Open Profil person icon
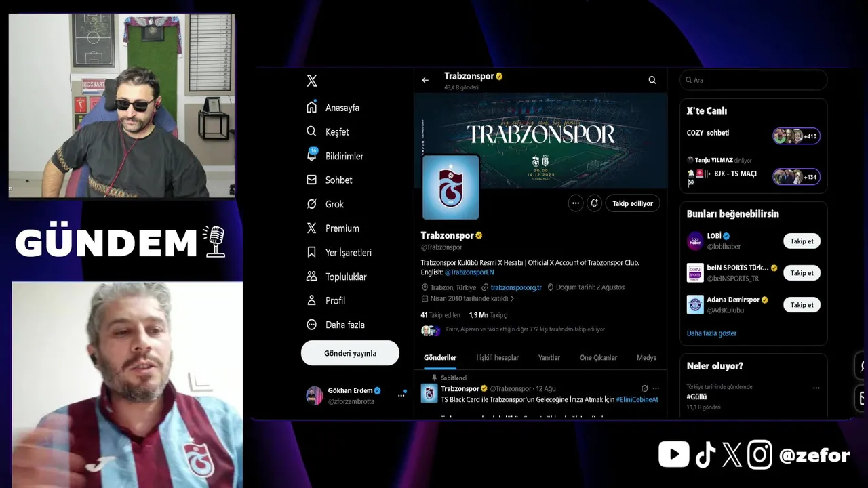868x488 pixels. (x=312, y=300)
